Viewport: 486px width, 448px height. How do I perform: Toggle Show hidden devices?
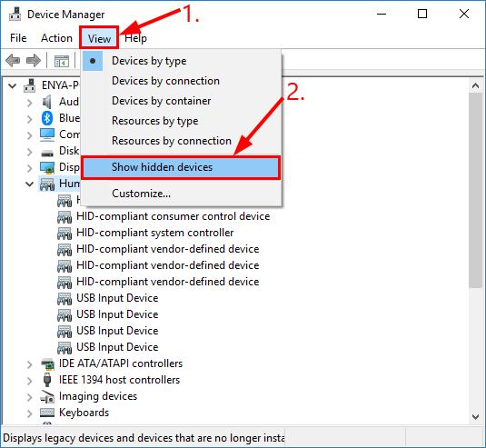pyautogui.click(x=181, y=167)
